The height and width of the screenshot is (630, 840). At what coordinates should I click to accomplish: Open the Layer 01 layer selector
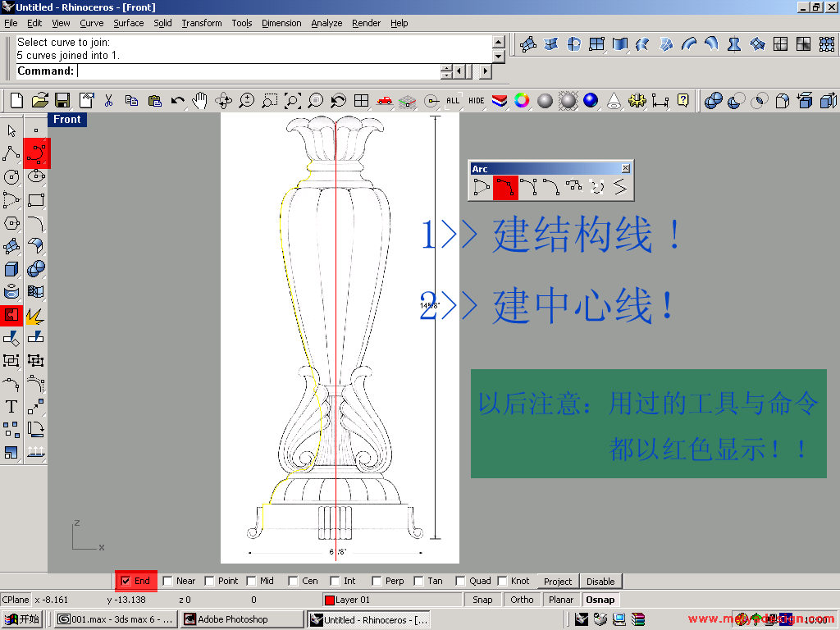point(392,600)
